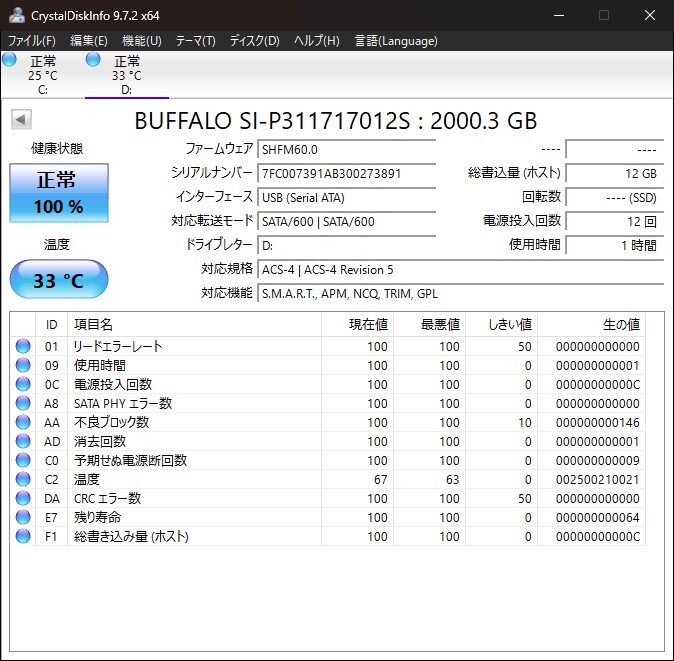The width and height of the screenshot is (674, 661).
Task: Click the previous disk arrow button
Action: (21, 119)
